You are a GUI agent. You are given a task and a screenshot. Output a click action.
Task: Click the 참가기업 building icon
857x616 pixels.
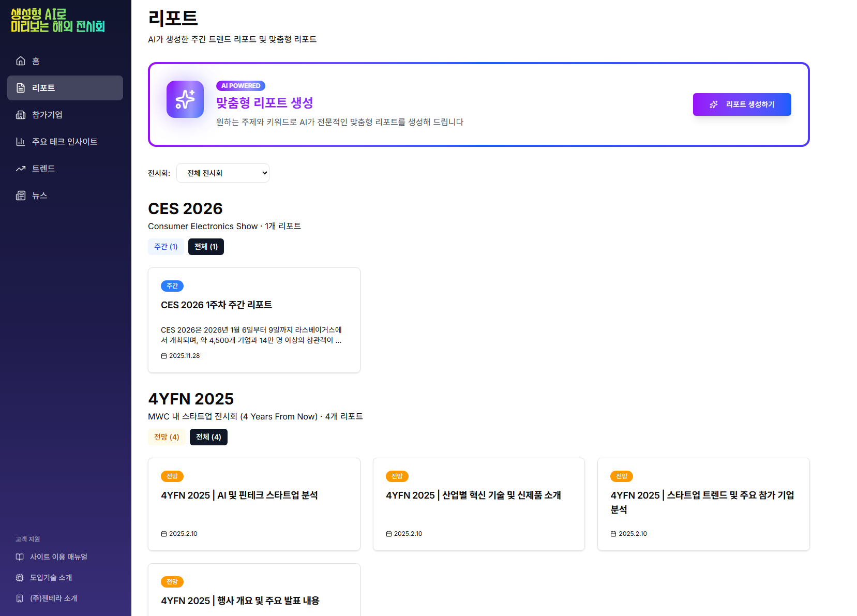tap(21, 115)
